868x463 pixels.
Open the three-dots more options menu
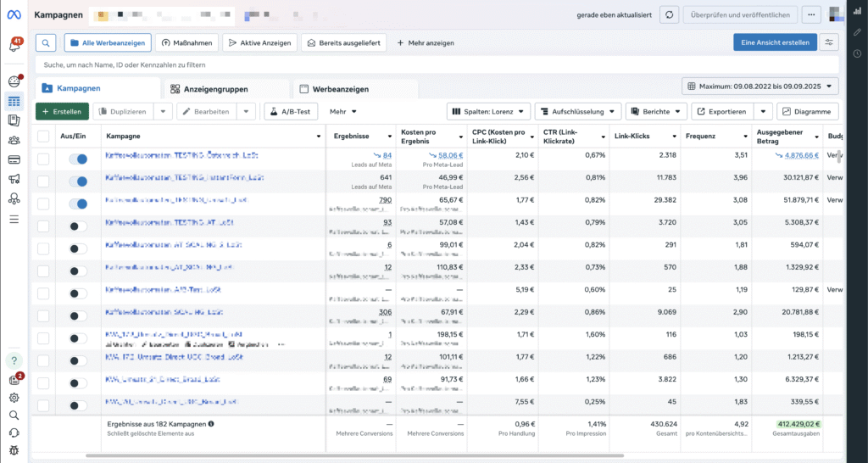[x=812, y=15]
